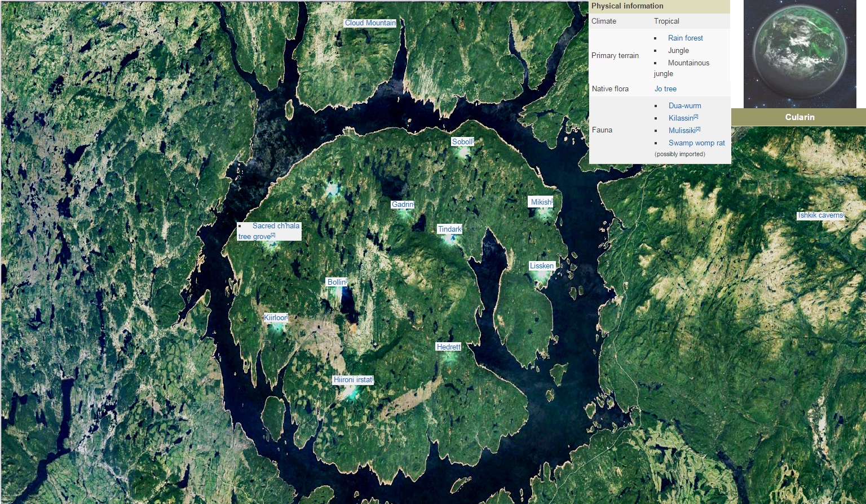Click the Cloud Mountain map label

tap(370, 23)
